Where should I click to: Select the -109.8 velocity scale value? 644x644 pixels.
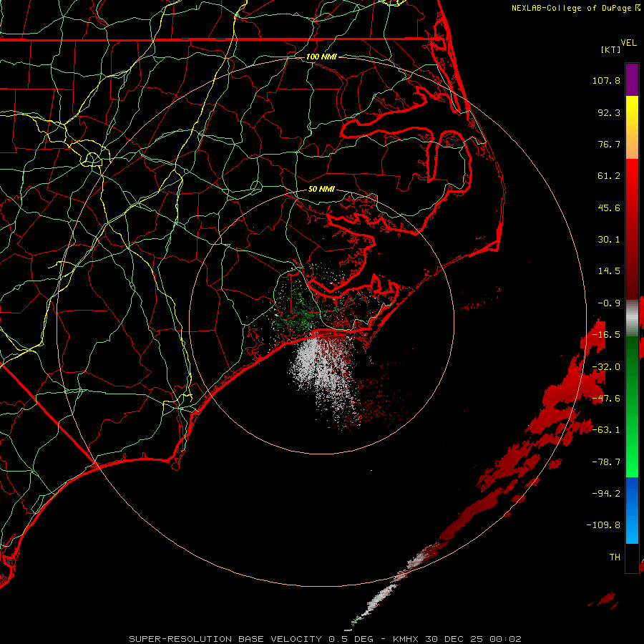(x=603, y=525)
